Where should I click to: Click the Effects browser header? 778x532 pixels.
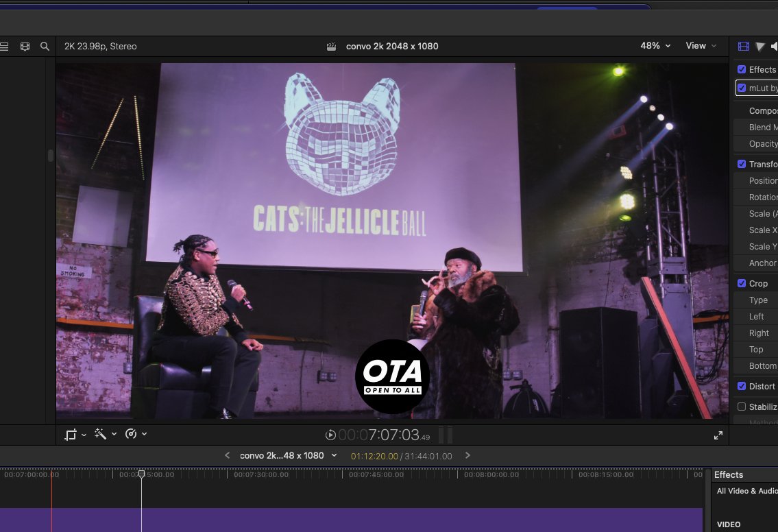(729, 474)
